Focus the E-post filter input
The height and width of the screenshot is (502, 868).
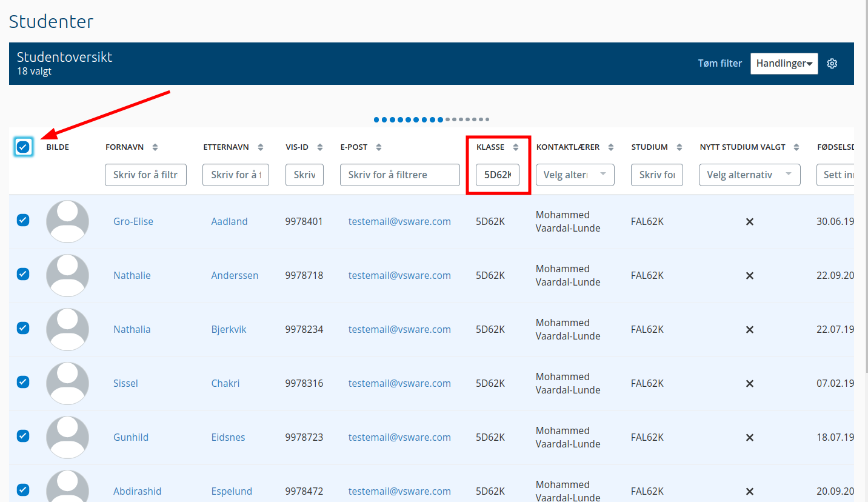(400, 175)
